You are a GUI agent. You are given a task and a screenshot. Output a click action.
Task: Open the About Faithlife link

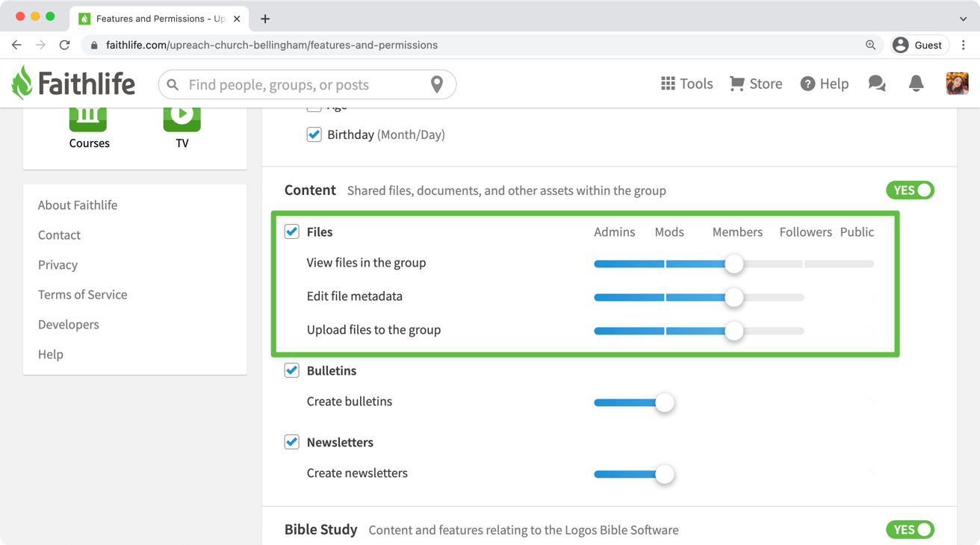click(x=78, y=205)
